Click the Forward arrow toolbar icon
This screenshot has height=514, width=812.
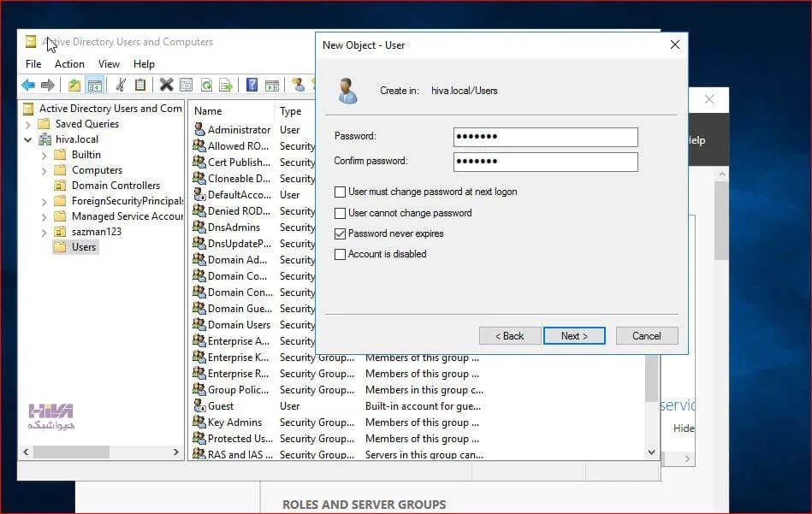click(x=48, y=85)
